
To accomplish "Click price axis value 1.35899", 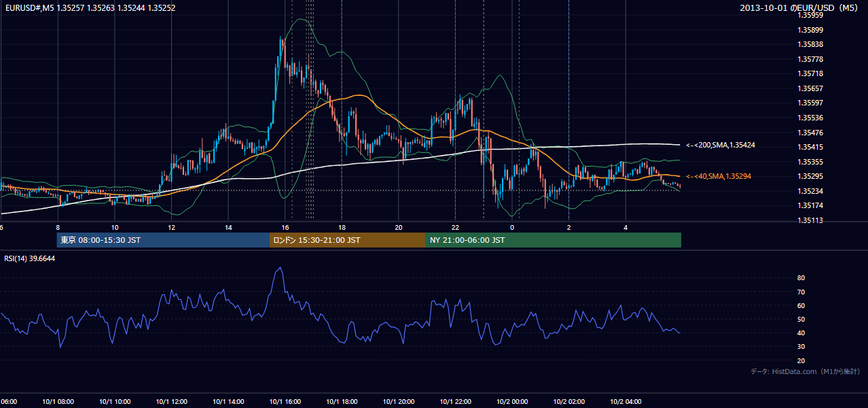I will [811, 30].
